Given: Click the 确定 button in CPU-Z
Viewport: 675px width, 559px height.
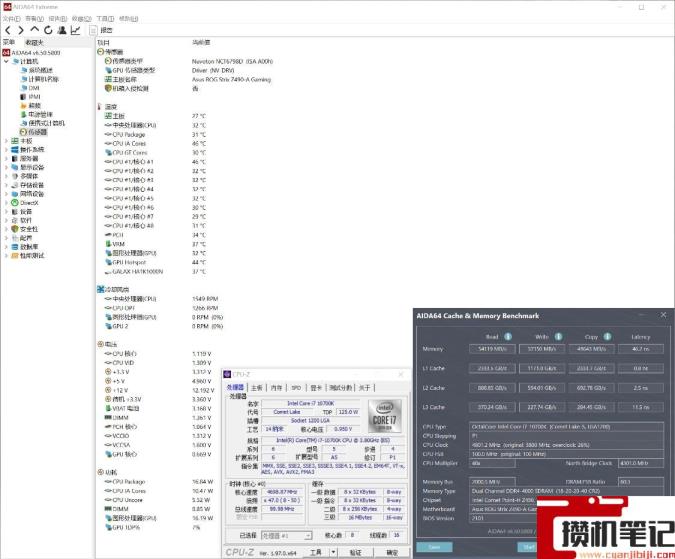Looking at the screenshot, I should pos(392,552).
